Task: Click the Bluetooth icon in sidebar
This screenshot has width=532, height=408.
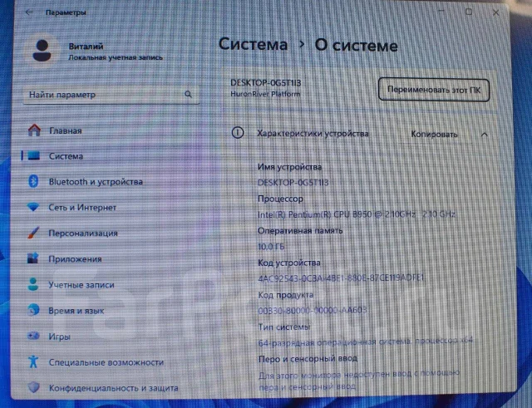Action: (x=33, y=181)
